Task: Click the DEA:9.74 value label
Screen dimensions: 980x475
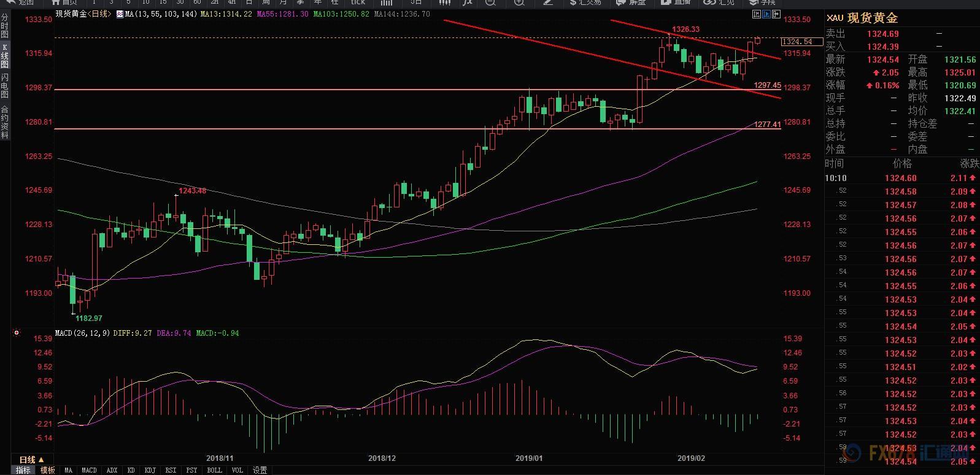Action: [174, 333]
